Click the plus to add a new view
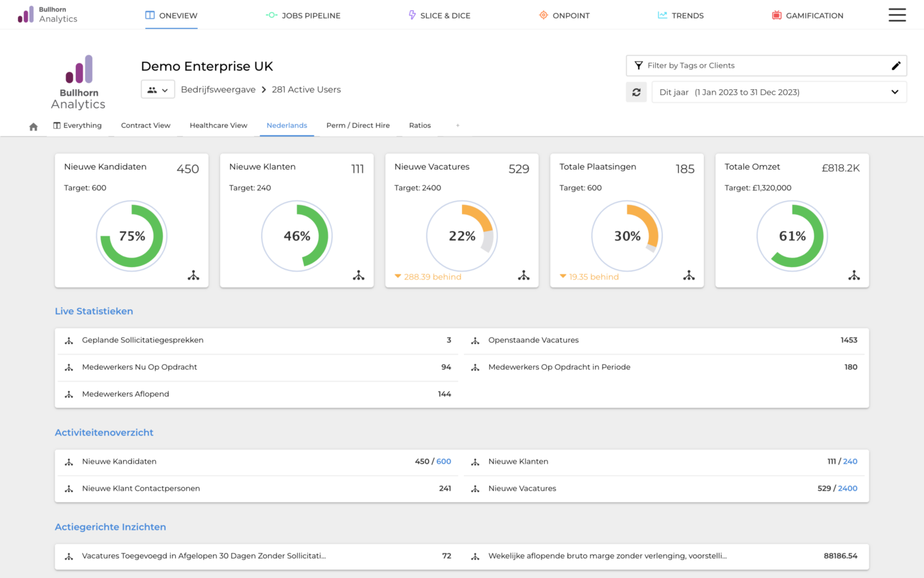 pyautogui.click(x=458, y=125)
